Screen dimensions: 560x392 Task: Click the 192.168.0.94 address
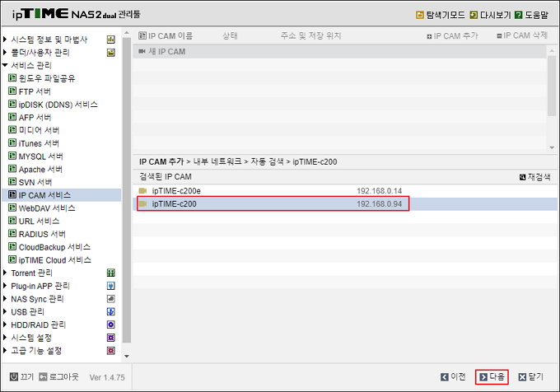point(380,204)
